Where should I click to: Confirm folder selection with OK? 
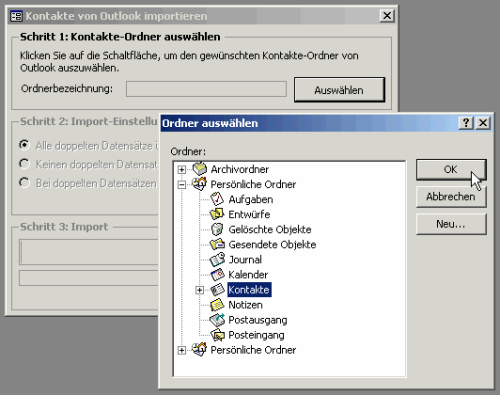[x=451, y=169]
